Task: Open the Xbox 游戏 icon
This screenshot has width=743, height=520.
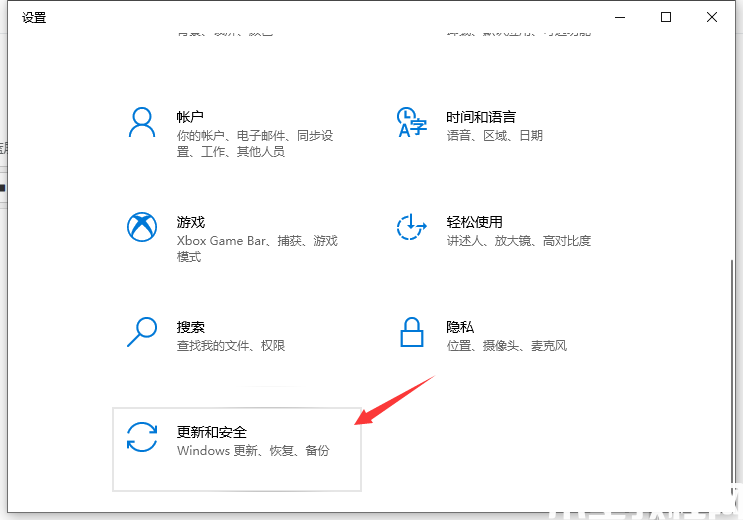Action: pos(142,227)
